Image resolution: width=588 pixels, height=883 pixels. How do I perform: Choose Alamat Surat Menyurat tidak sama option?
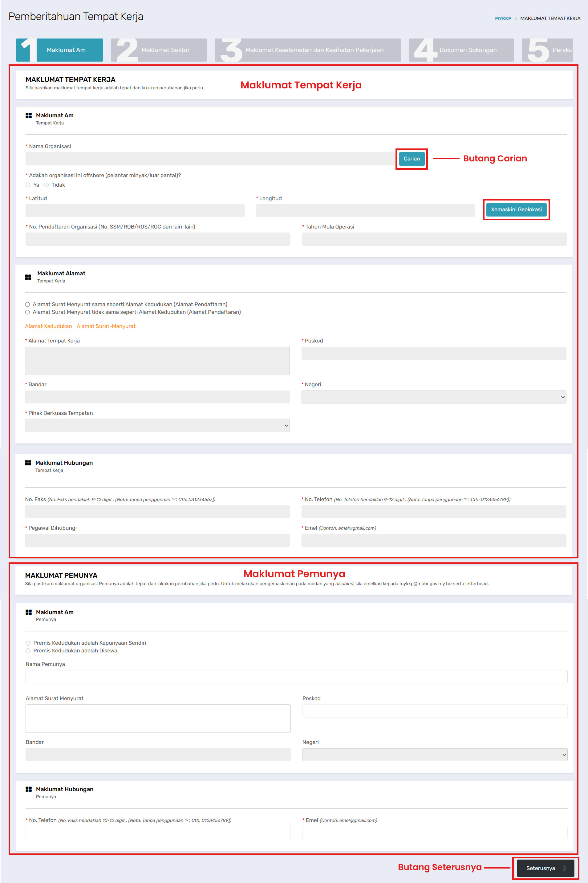click(x=27, y=312)
